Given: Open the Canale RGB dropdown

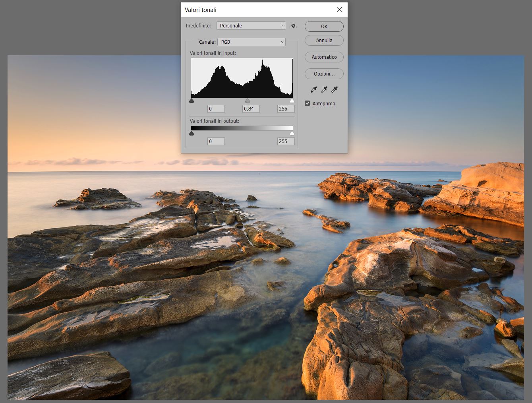Looking at the screenshot, I should 251,42.
